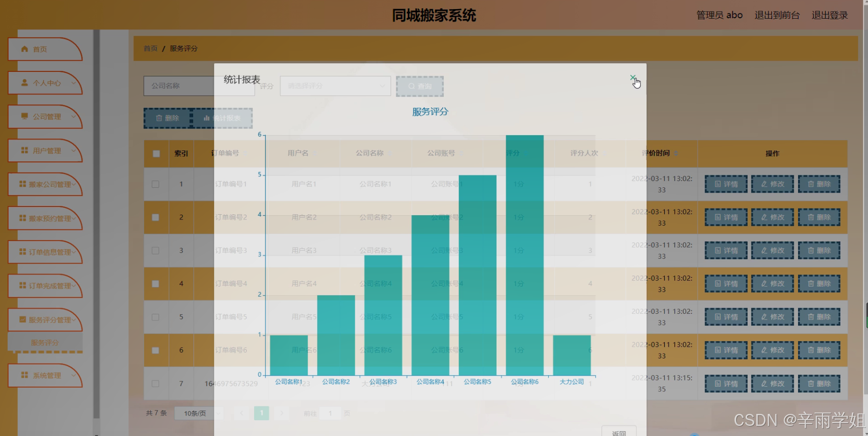
Task: Check the checkbox for row 6
Action: pos(156,350)
